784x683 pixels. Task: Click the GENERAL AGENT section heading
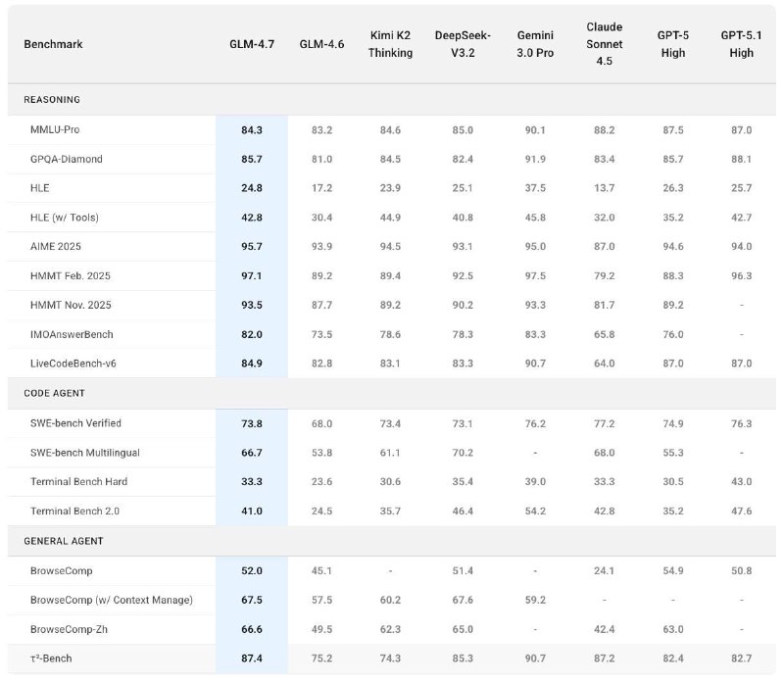[64, 540]
